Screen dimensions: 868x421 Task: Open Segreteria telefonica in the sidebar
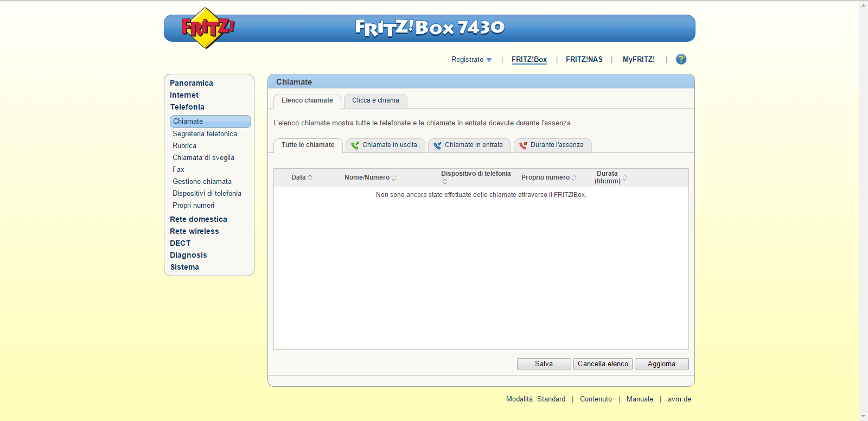tap(205, 133)
